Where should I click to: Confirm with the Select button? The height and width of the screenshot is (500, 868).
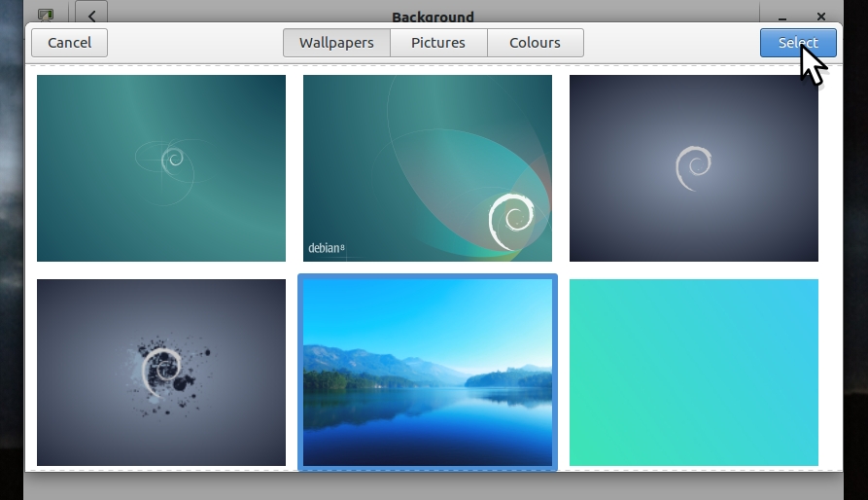(797, 43)
